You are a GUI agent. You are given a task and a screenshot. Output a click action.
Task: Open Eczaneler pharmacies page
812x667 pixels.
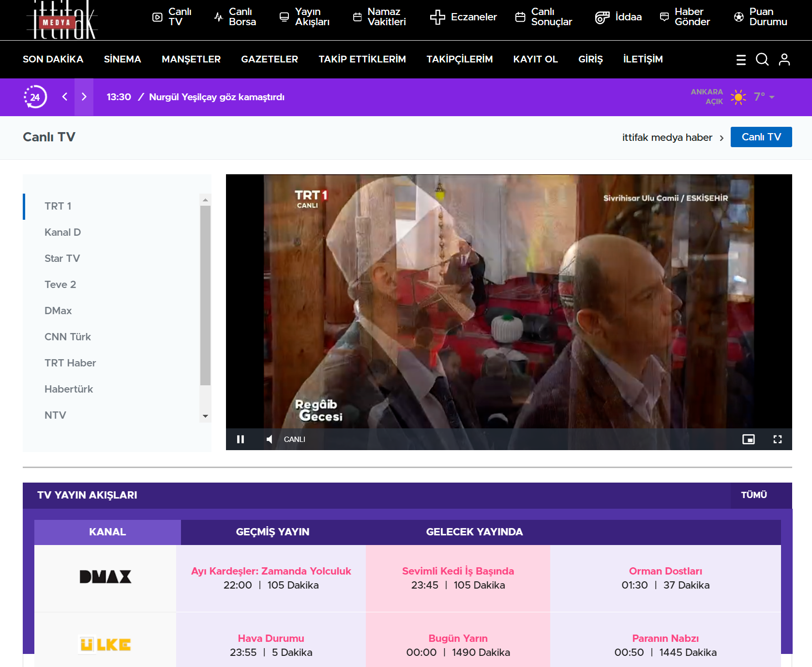coord(464,17)
